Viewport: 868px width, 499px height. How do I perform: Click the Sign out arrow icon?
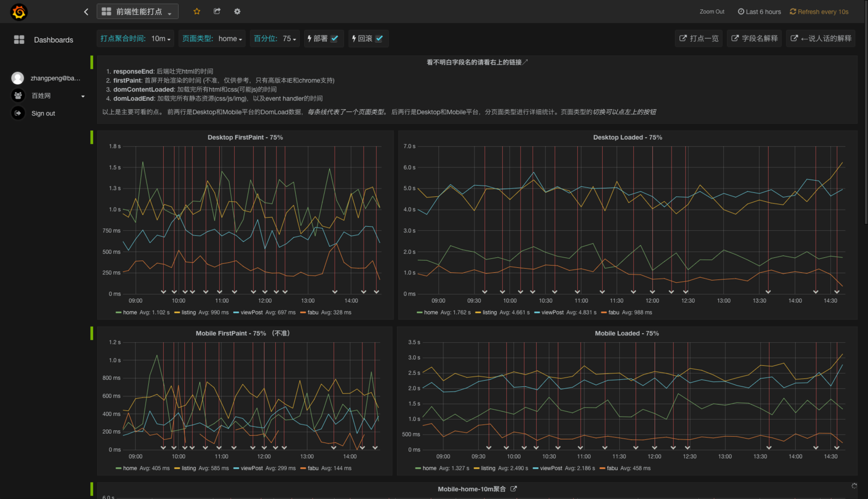(x=18, y=113)
